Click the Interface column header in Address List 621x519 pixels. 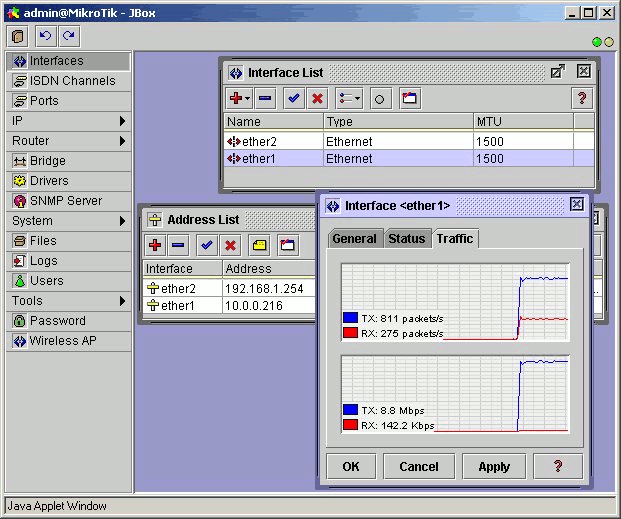point(183,269)
